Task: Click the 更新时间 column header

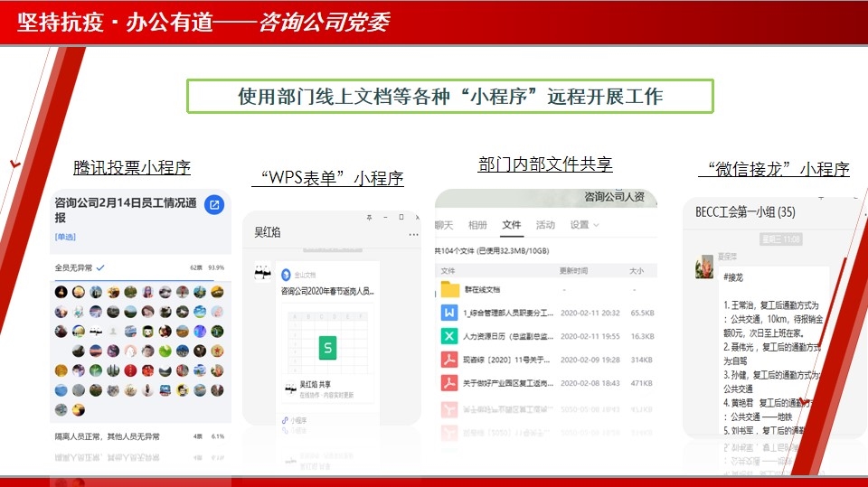Action: click(573, 271)
